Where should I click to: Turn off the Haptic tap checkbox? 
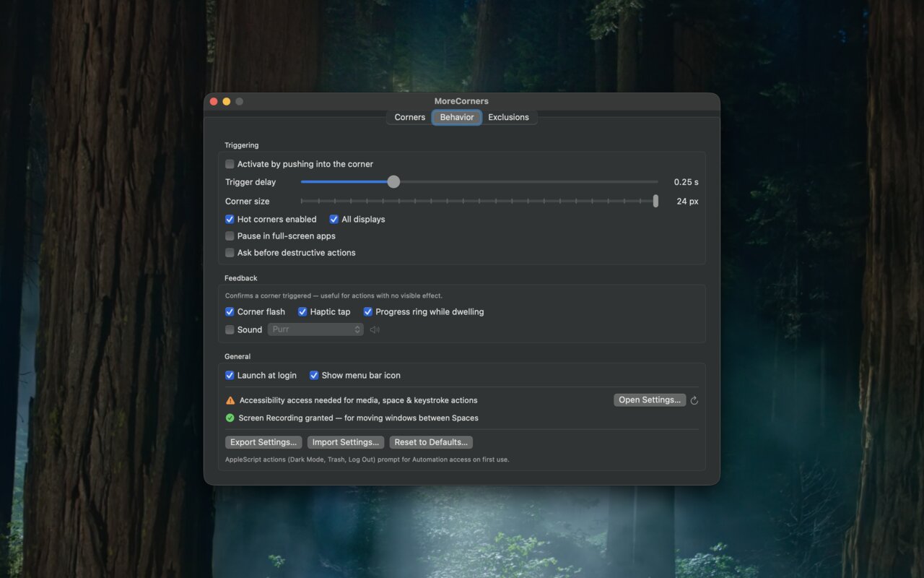[302, 312]
